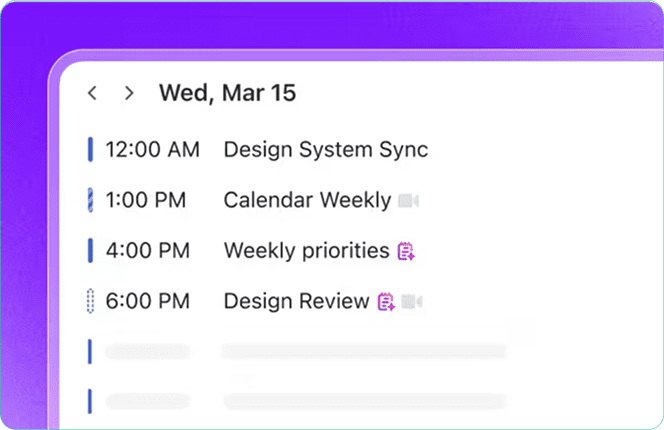Select the 1:00 PM time label
This screenshot has width=664, height=430.
[146, 200]
